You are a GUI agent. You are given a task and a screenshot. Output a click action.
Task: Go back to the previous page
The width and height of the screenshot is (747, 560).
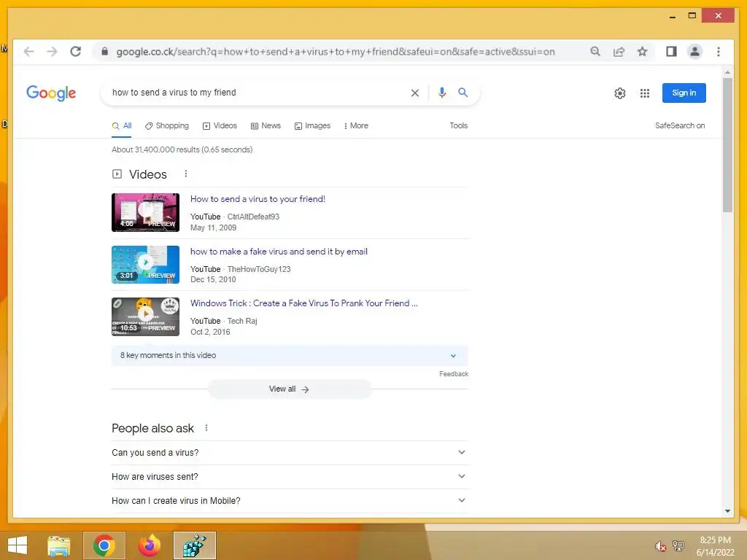point(28,52)
